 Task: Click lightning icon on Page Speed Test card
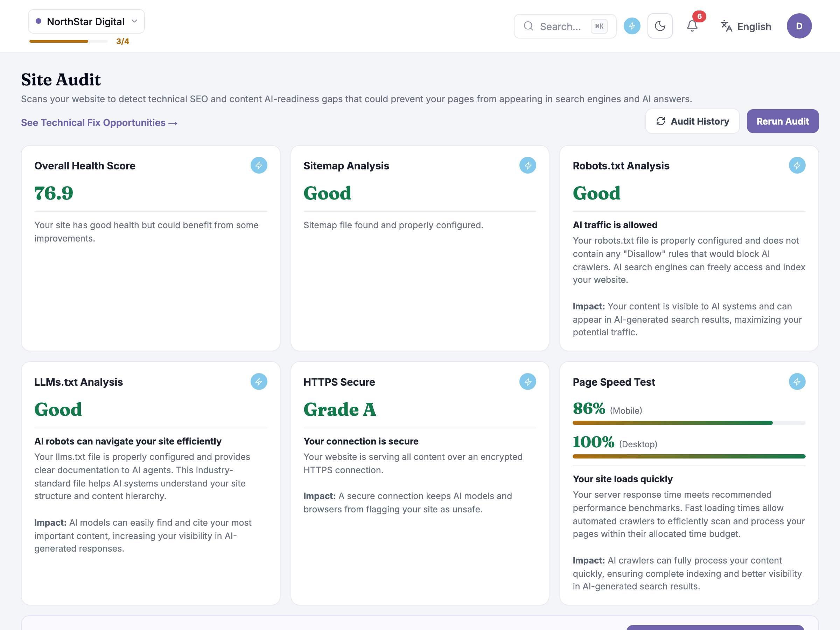797,381
